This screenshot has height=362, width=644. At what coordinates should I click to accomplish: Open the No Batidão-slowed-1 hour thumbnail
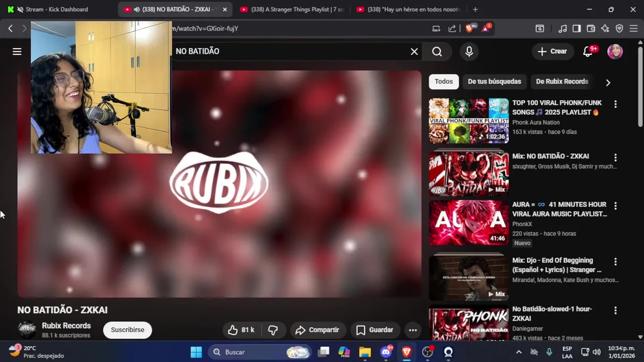468,324
